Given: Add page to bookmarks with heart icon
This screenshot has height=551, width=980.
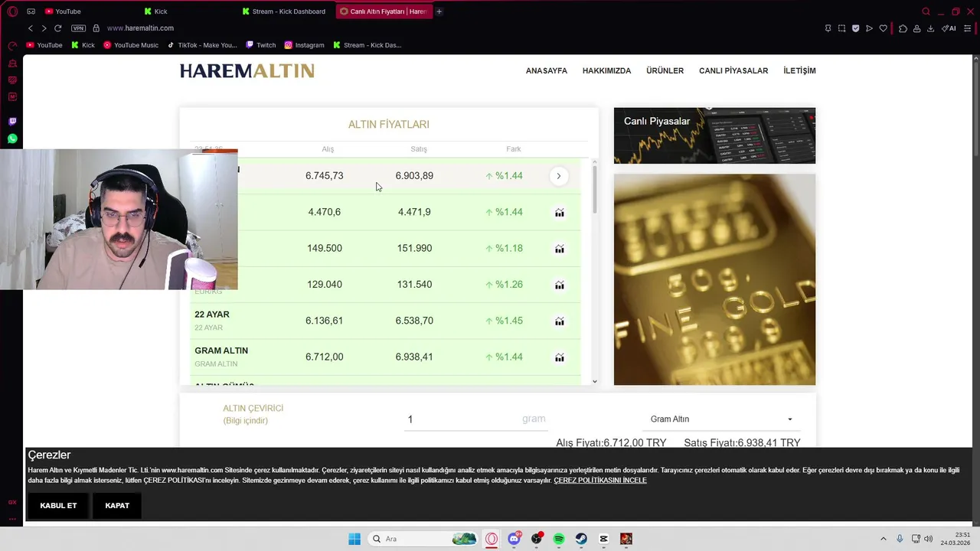Looking at the screenshot, I should click(x=883, y=28).
